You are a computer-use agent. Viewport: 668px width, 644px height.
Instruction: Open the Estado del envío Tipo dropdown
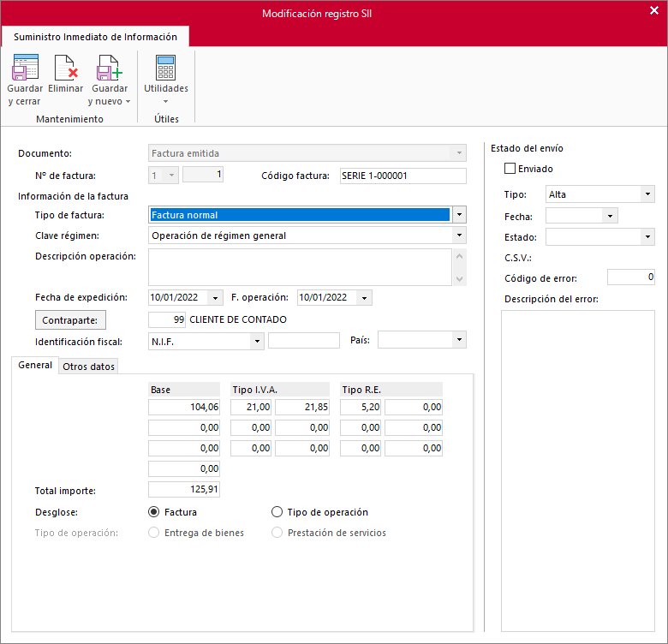tap(647, 194)
